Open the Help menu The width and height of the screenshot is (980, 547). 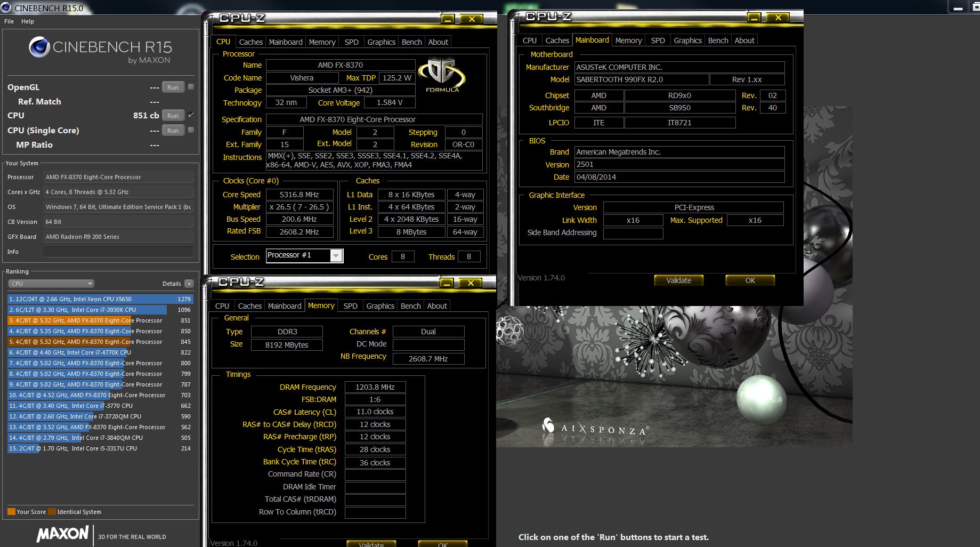point(28,21)
